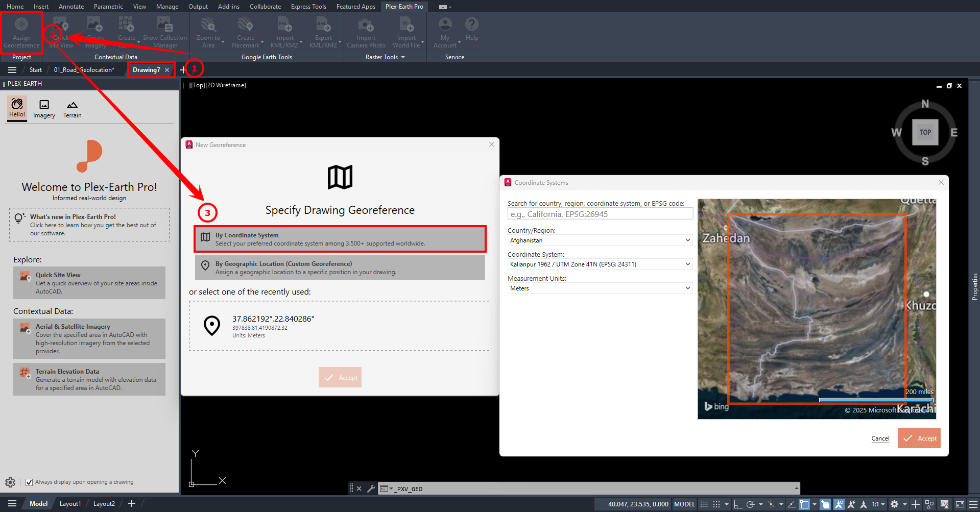Toggle drawing grid display in status bar
This screenshot has height=512, width=980.
(704, 504)
